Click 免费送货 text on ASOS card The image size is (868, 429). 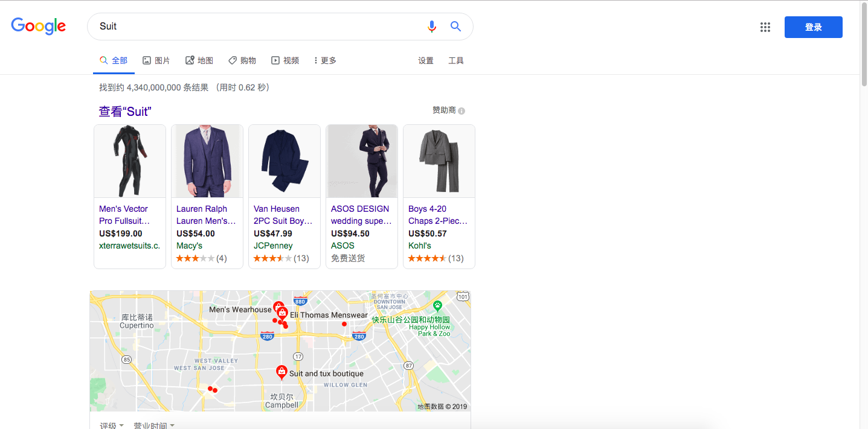[x=348, y=258]
